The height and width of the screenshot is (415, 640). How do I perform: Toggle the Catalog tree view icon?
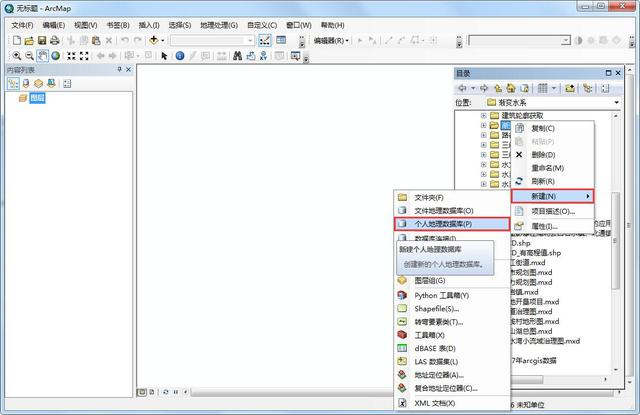click(587, 88)
